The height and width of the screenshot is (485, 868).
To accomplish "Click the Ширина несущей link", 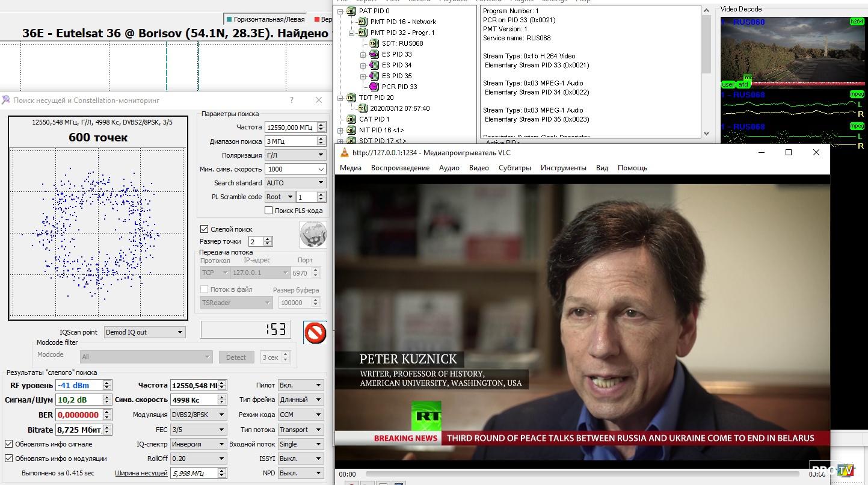I will [x=141, y=473].
